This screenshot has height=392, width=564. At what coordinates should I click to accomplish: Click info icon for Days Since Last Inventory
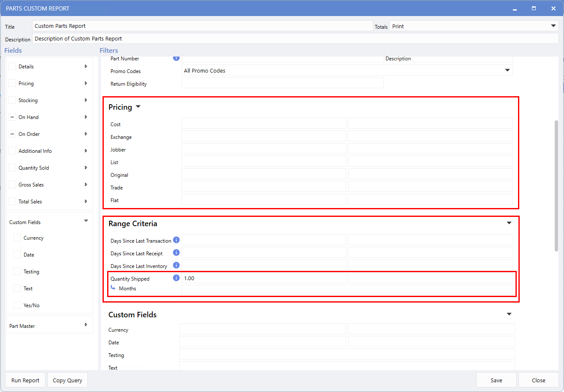tap(176, 265)
